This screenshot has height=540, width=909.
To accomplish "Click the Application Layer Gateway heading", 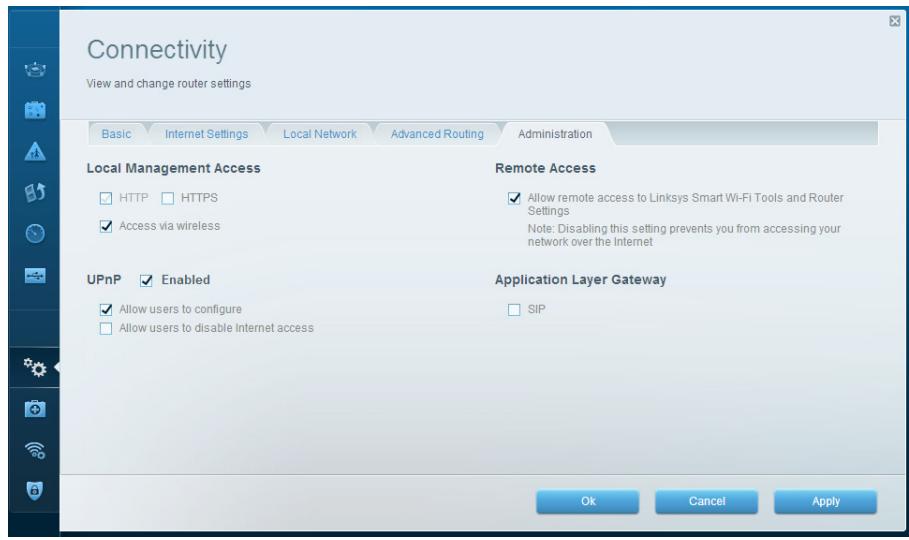I will pos(580,280).
